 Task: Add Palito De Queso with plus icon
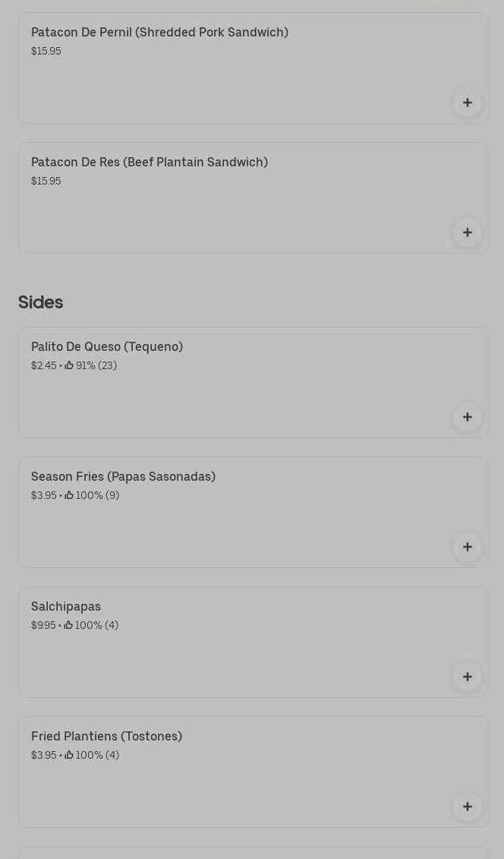tap(468, 417)
